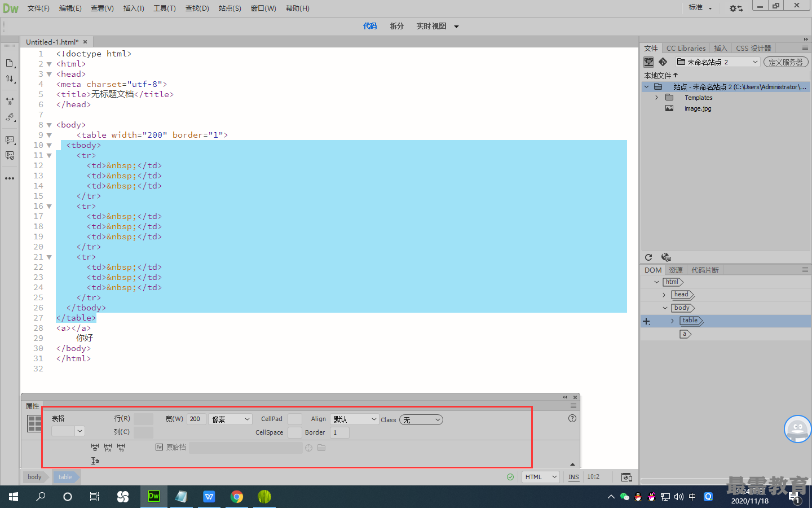The height and width of the screenshot is (508, 812).
Task: Select table tag in tag selector
Action: pyautogui.click(x=65, y=477)
